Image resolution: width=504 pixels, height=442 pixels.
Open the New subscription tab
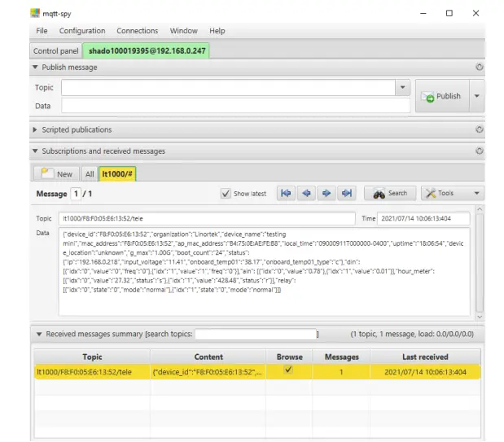(x=56, y=174)
